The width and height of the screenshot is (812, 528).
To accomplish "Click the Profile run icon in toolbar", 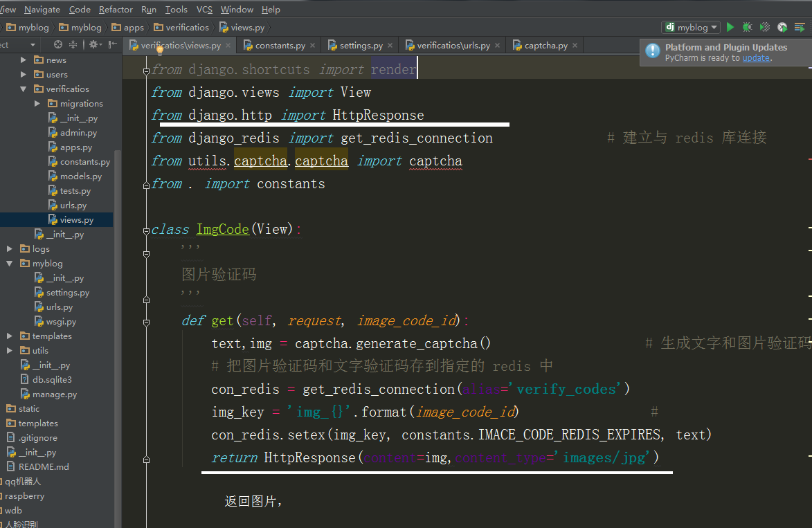I will click(782, 28).
